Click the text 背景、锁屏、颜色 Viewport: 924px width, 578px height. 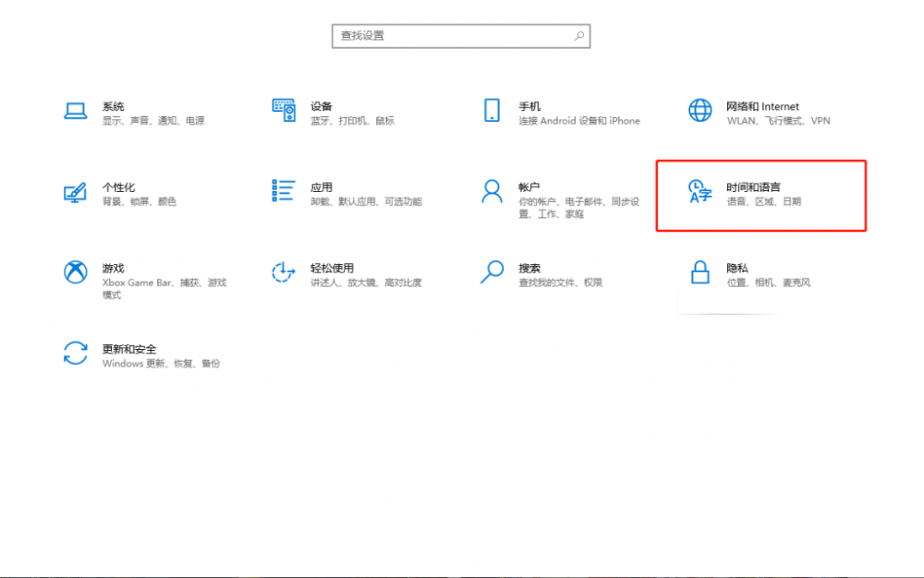(x=140, y=202)
